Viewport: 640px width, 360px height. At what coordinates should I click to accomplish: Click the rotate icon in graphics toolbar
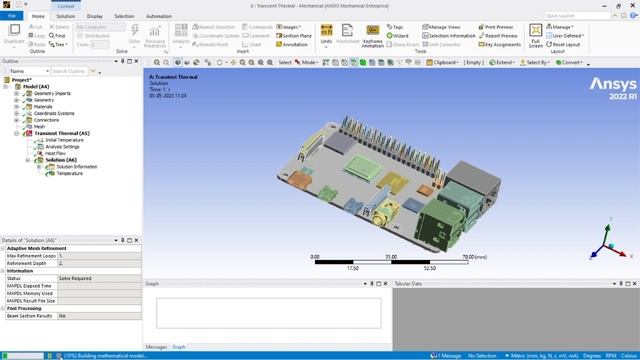tap(220, 62)
